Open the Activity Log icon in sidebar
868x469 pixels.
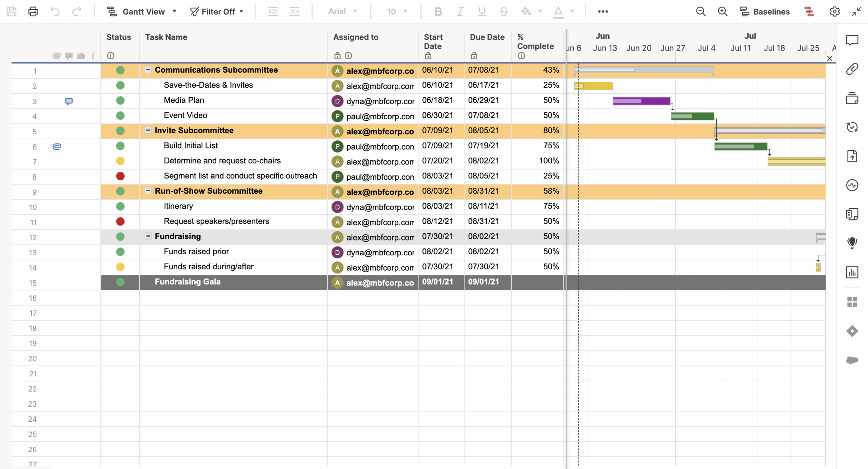point(852,185)
